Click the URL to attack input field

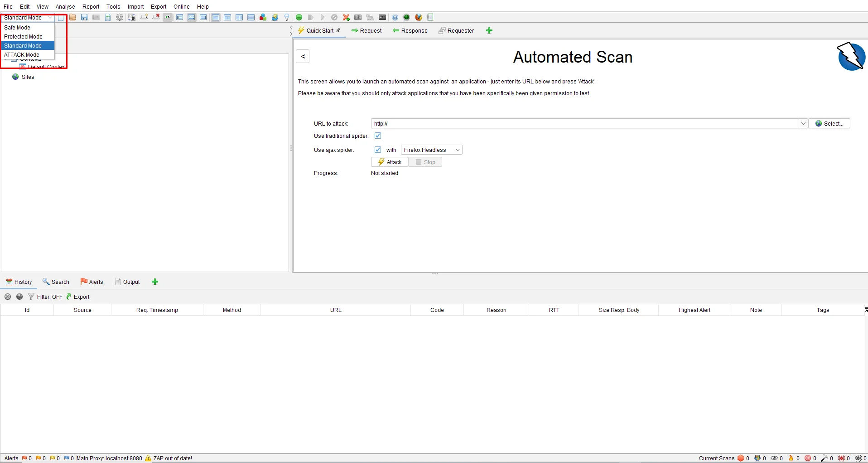tap(584, 123)
